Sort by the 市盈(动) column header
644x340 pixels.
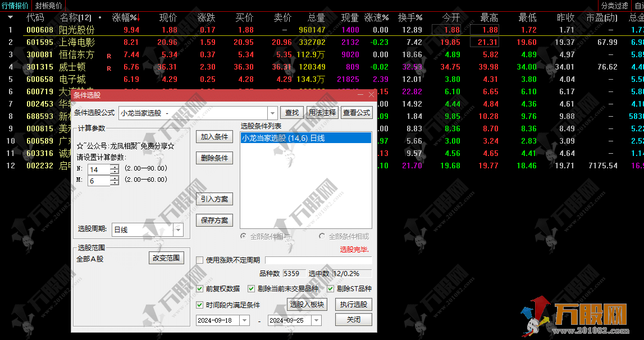pos(602,17)
